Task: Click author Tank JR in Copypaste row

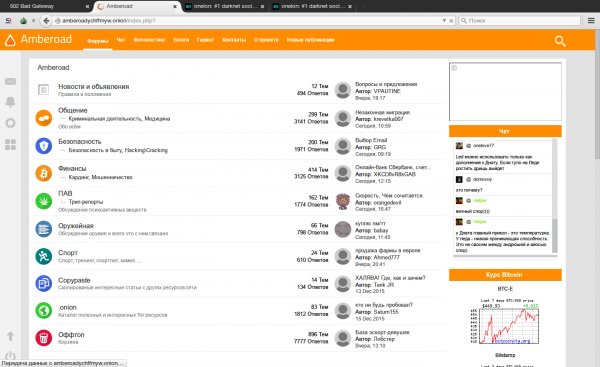Action: (384, 285)
